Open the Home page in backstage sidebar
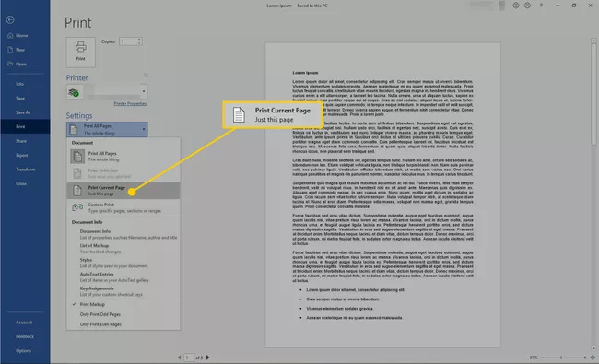This screenshot has width=599, height=364. (x=18, y=36)
